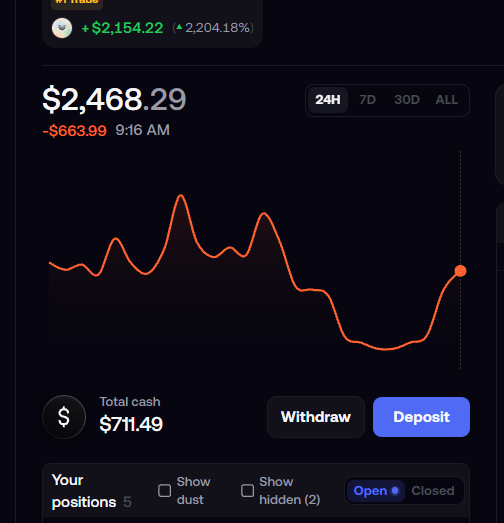Click the $2,468.29 portfolio balance
Image resolution: width=504 pixels, height=523 pixels.
(114, 99)
